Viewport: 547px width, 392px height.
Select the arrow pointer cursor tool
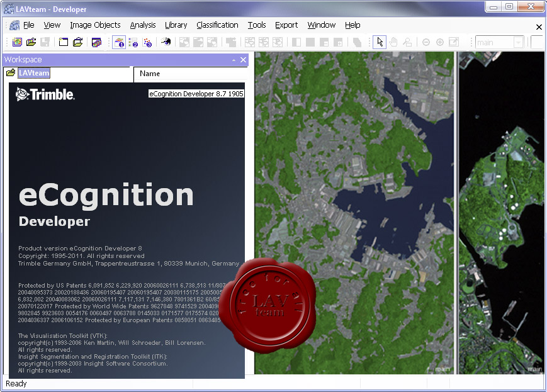pos(380,43)
